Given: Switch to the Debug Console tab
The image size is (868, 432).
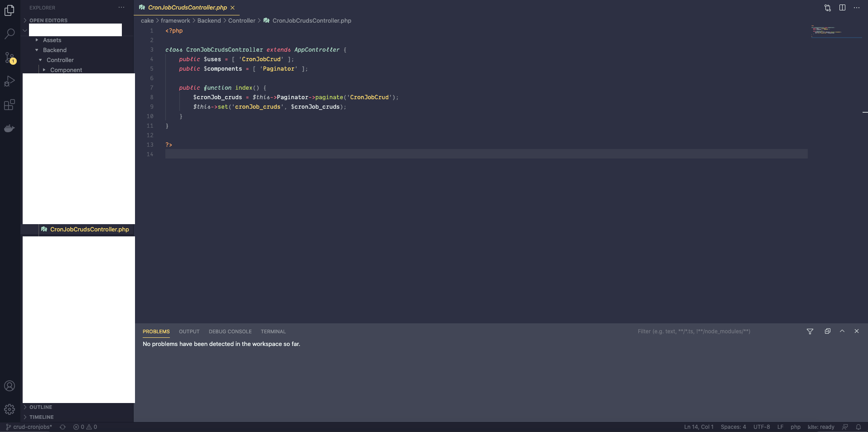Looking at the screenshot, I should click(x=230, y=331).
